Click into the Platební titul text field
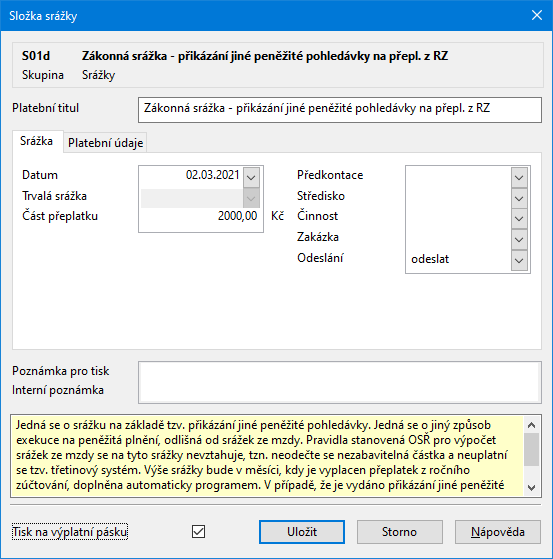Screen dimensions: 553x559 point(340,110)
